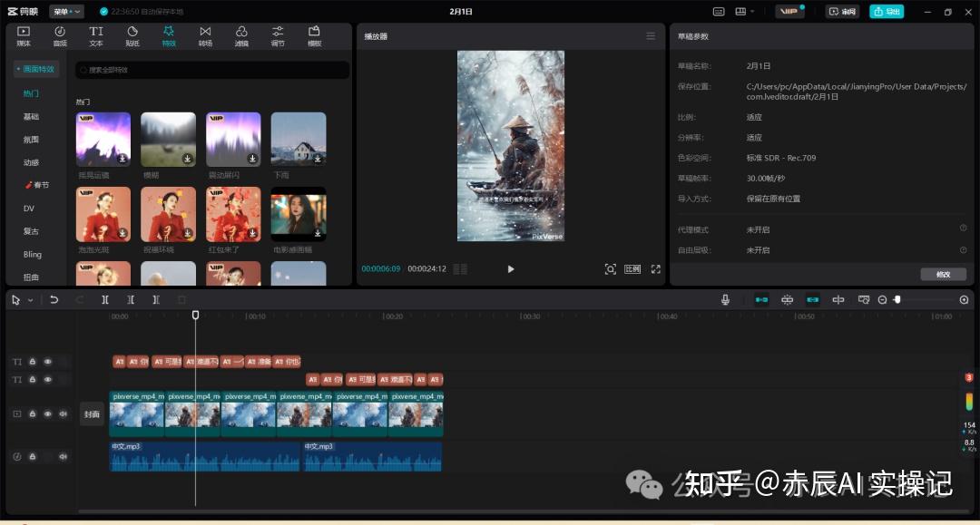Screen dimensions: 980x525
Task: Enter fullscreen preview mode
Action: click(656, 269)
